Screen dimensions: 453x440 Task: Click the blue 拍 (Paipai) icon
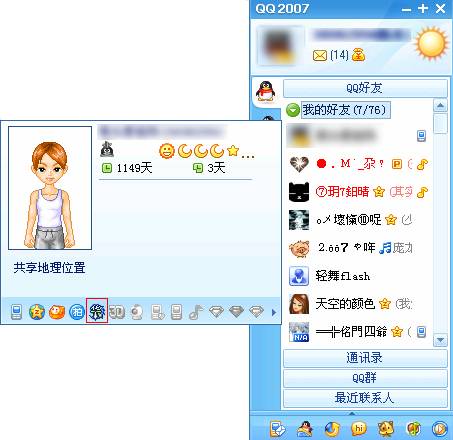[77, 312]
